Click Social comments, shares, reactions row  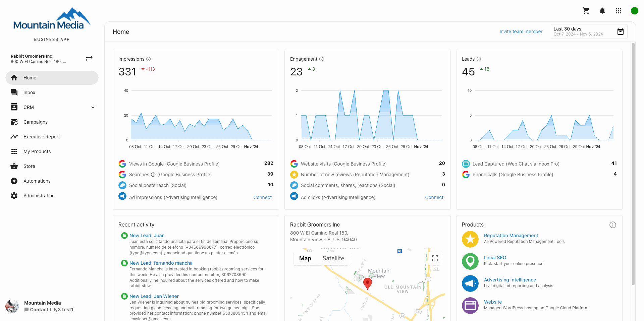tap(368, 185)
